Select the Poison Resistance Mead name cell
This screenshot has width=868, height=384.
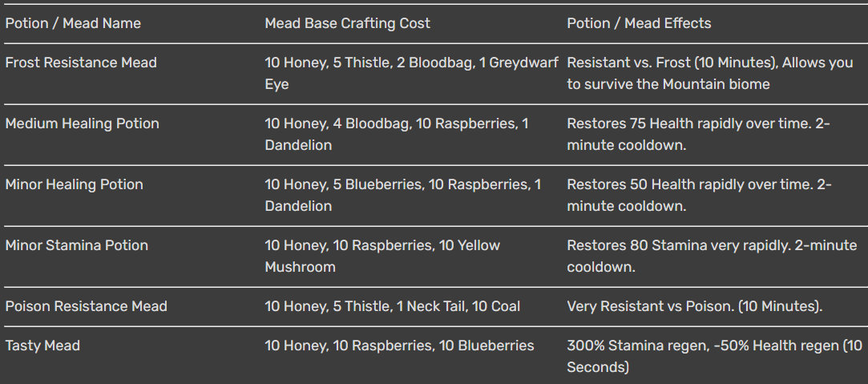[87, 306]
